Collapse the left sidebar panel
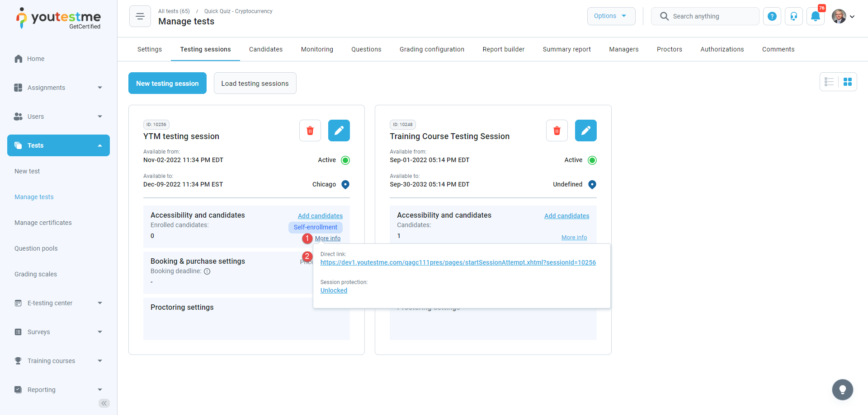Screen dimensions: 868x415 tap(104, 403)
